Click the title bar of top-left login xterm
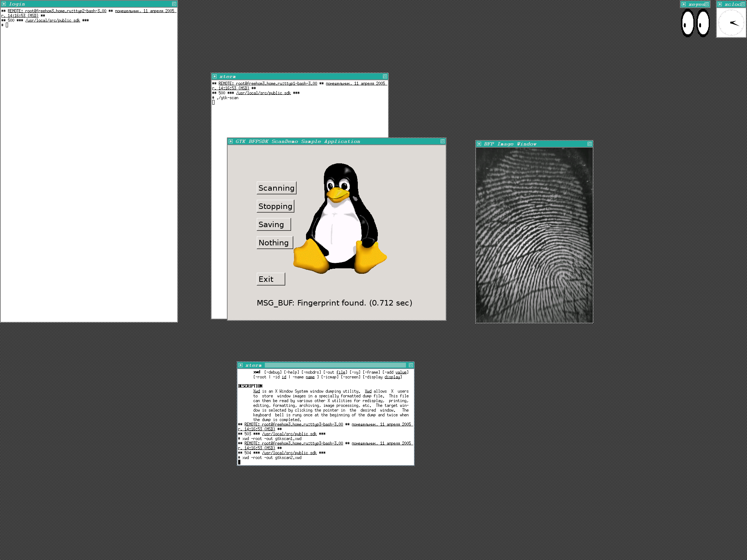This screenshot has width=747, height=560. [88, 4]
